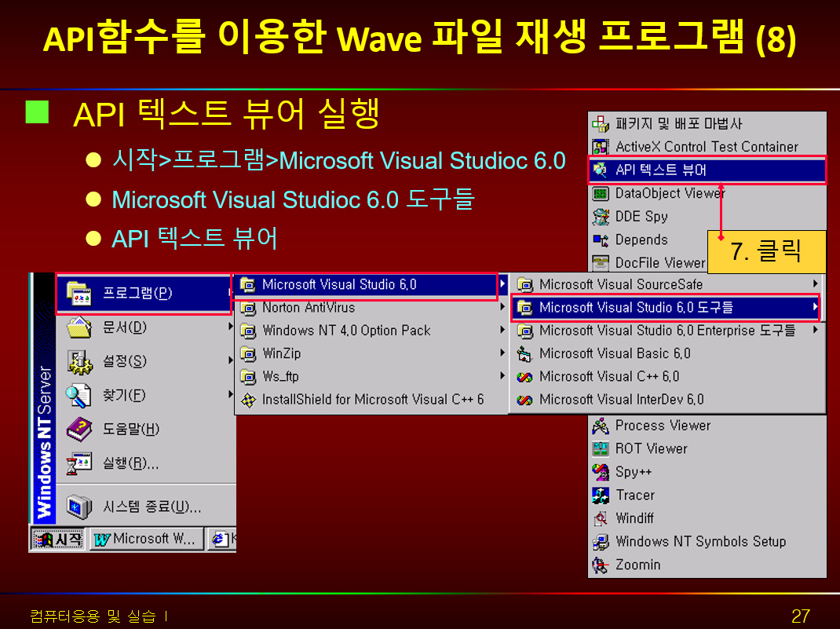Click the DDE Spy icon
840x629 pixels.
click(600, 217)
